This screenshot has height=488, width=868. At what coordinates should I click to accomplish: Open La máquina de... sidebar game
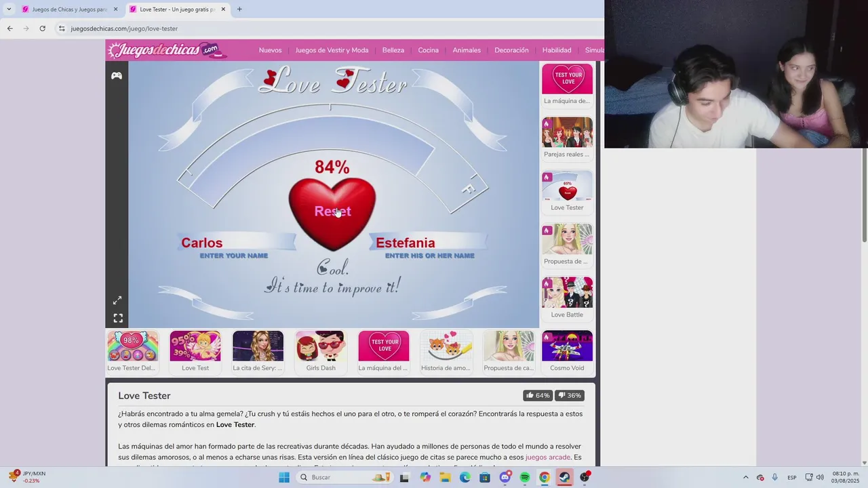pyautogui.click(x=567, y=86)
